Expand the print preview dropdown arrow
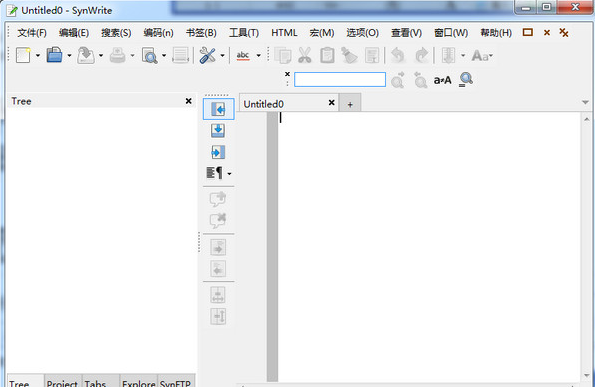The height and width of the screenshot is (387, 595). (x=164, y=56)
